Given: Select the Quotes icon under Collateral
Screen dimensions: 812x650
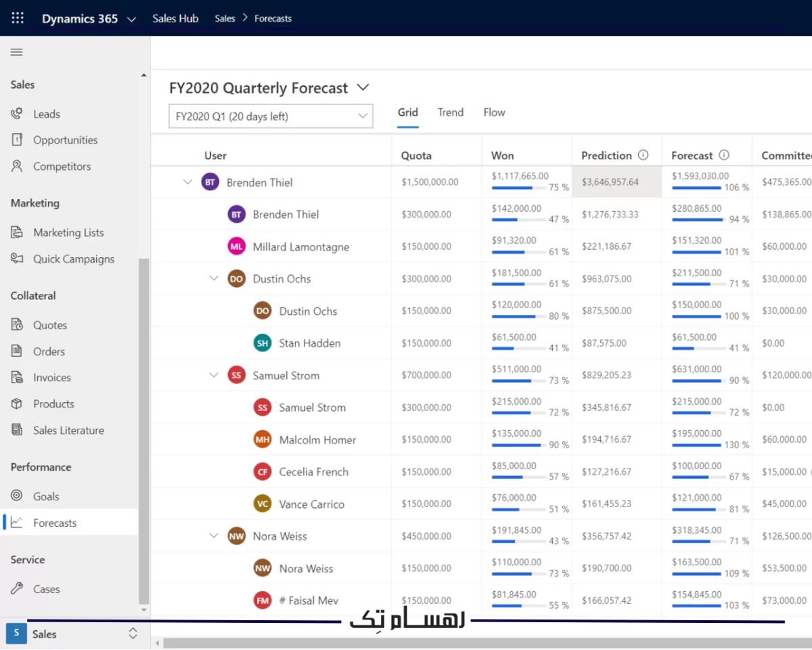Looking at the screenshot, I should [16, 325].
